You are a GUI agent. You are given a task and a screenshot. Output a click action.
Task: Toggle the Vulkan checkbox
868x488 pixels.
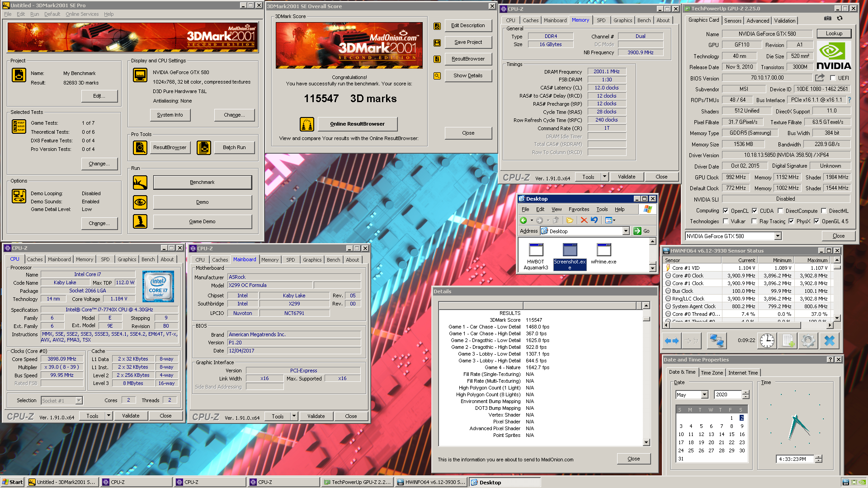tap(726, 221)
